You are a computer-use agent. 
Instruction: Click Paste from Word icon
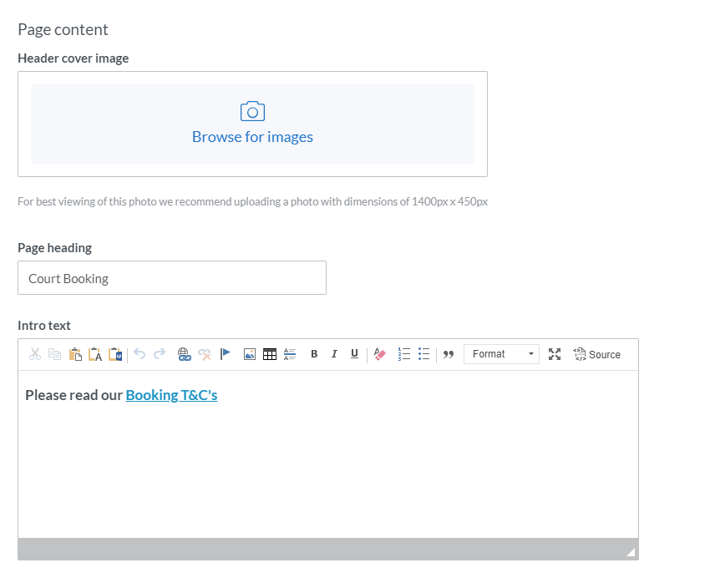[115, 354]
